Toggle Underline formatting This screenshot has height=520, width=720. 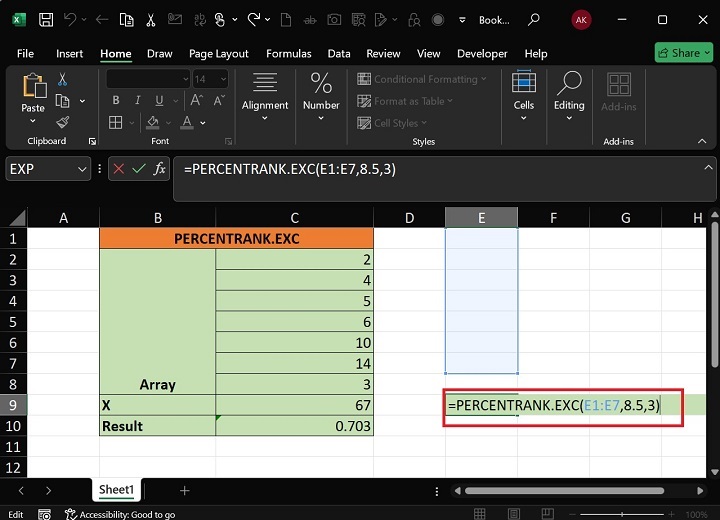click(159, 100)
